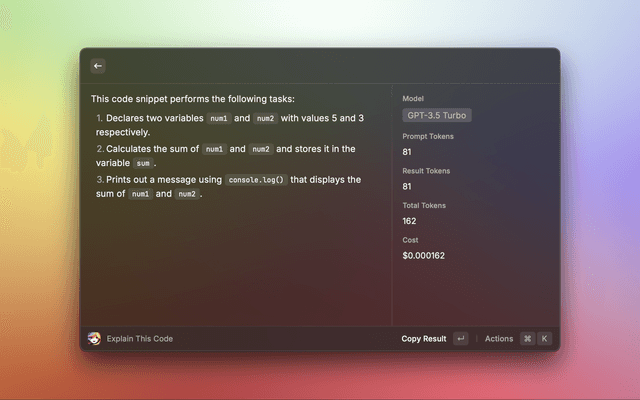The height and width of the screenshot is (400, 640).
Task: Click the back arrow button
Action: coord(98,66)
